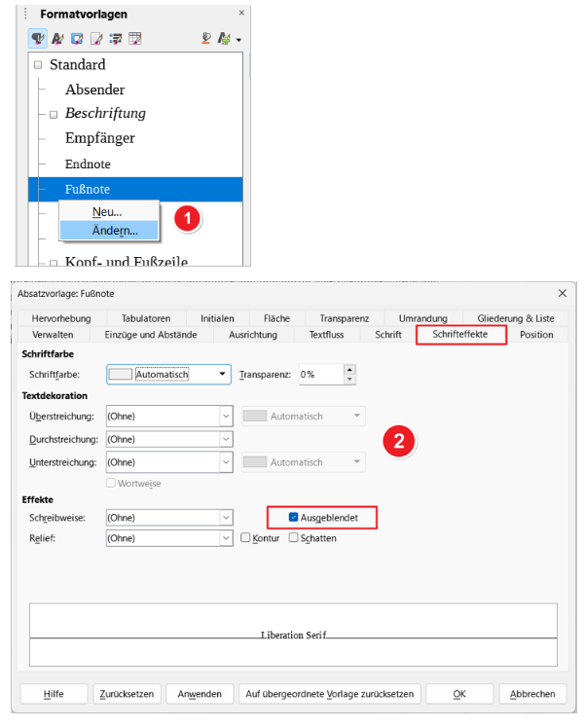The image size is (584, 728).
Task: Click the Zurücksetzen button
Action: 127,694
